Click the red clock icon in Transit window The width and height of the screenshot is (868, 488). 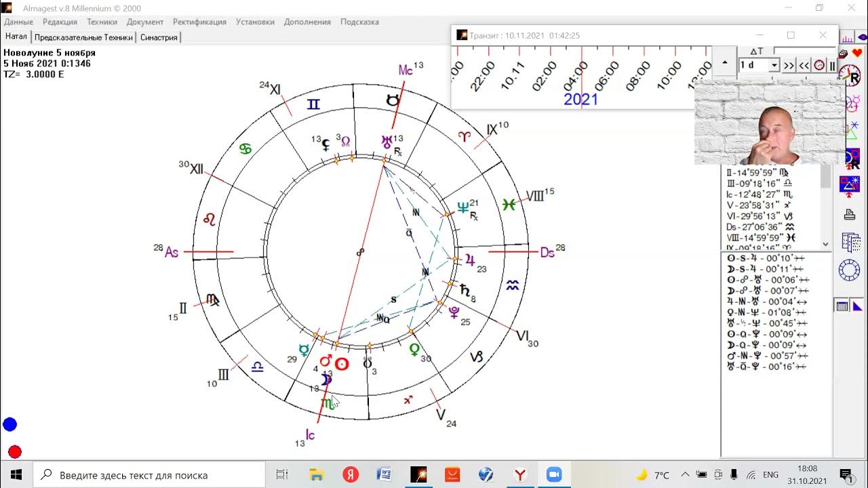point(819,65)
